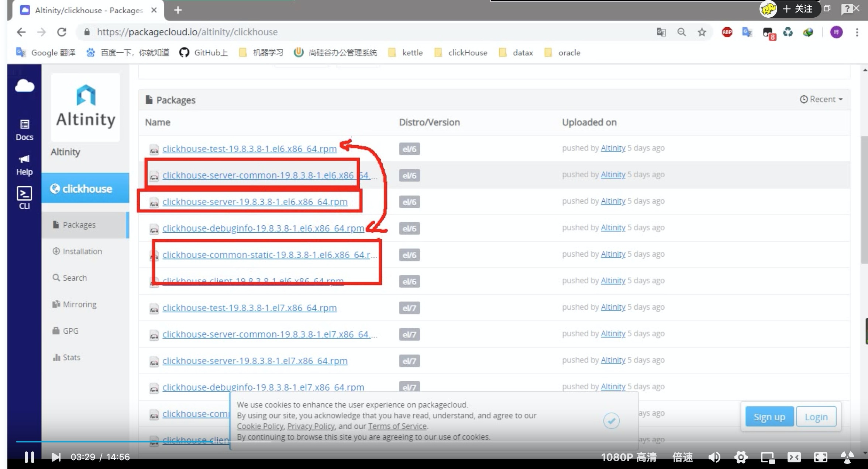Select the clickhouse repository item

click(x=86, y=188)
